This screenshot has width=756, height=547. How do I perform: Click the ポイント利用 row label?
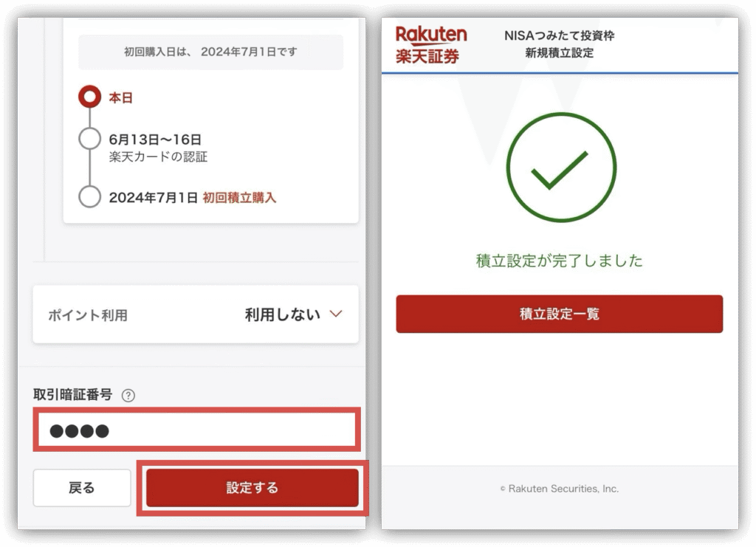tap(88, 315)
